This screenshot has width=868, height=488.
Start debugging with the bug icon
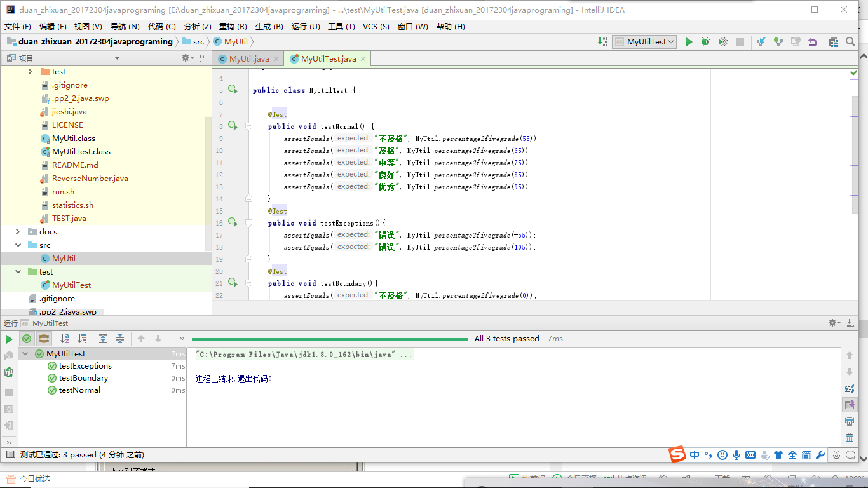(x=705, y=42)
